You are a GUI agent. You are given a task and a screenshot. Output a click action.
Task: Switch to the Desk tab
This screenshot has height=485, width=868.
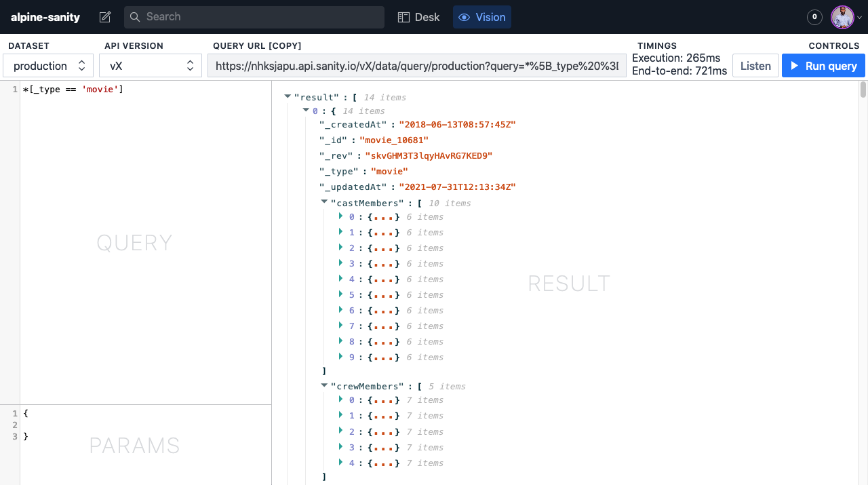click(418, 17)
